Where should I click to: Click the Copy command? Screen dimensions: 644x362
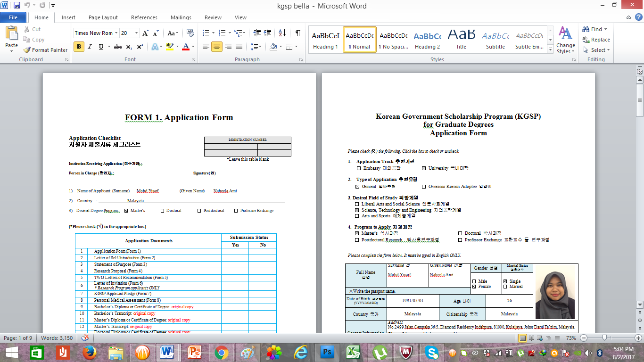[33, 40]
